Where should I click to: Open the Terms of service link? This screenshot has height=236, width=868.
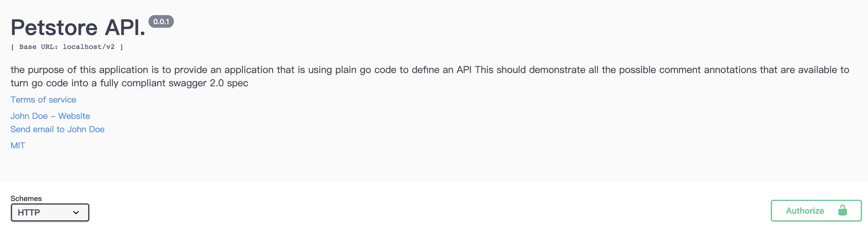tap(43, 100)
